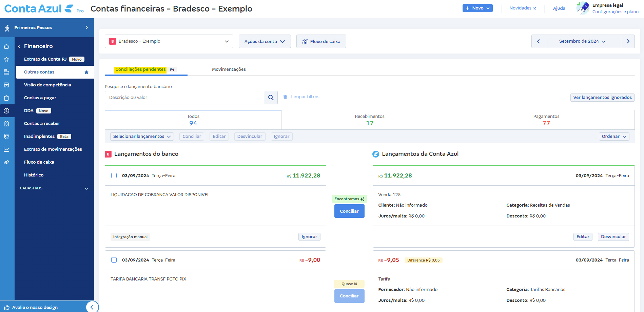This screenshot has width=644, height=312.
Task: Click Avalie o nosso design
Action: (35, 308)
